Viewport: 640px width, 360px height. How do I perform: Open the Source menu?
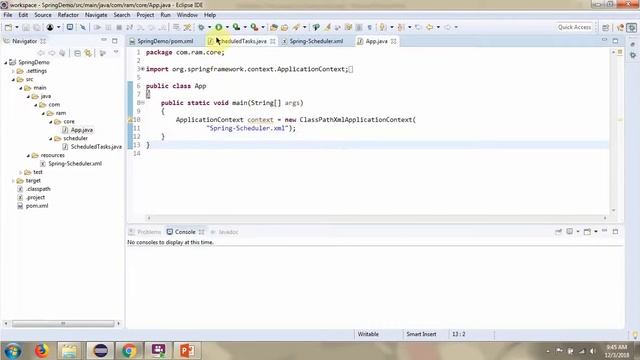click(x=43, y=15)
